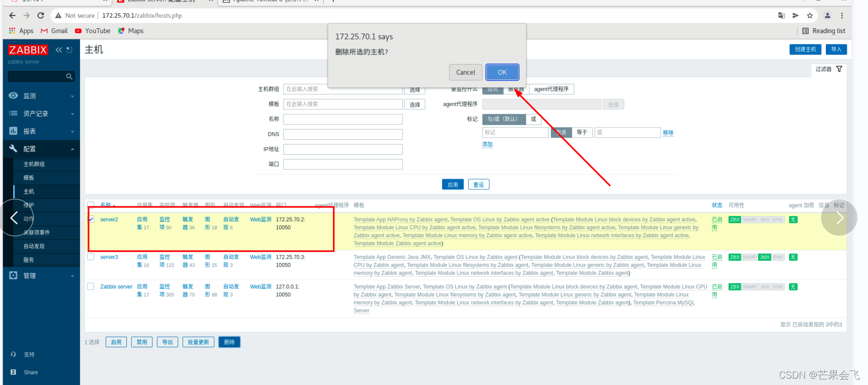Screen dimensions: 868x385
Task: Collapse the Zabbix sidebar
Action: [x=59, y=50]
